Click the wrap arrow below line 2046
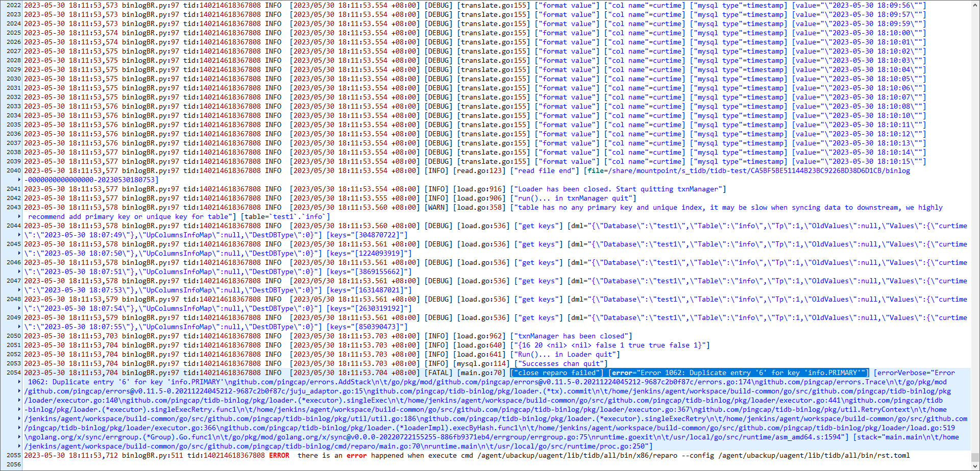Screen dimensions: 980x471 (19, 272)
